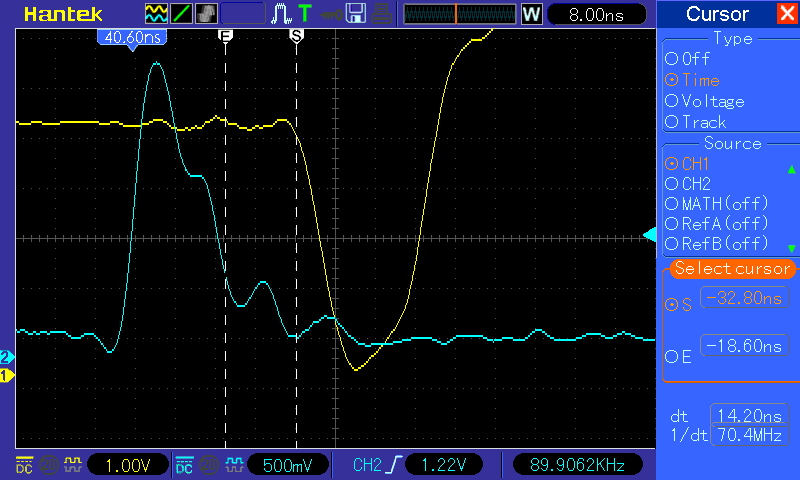The image size is (800, 480).
Task: Click the 1.22V trigger level readout
Action: (443, 465)
